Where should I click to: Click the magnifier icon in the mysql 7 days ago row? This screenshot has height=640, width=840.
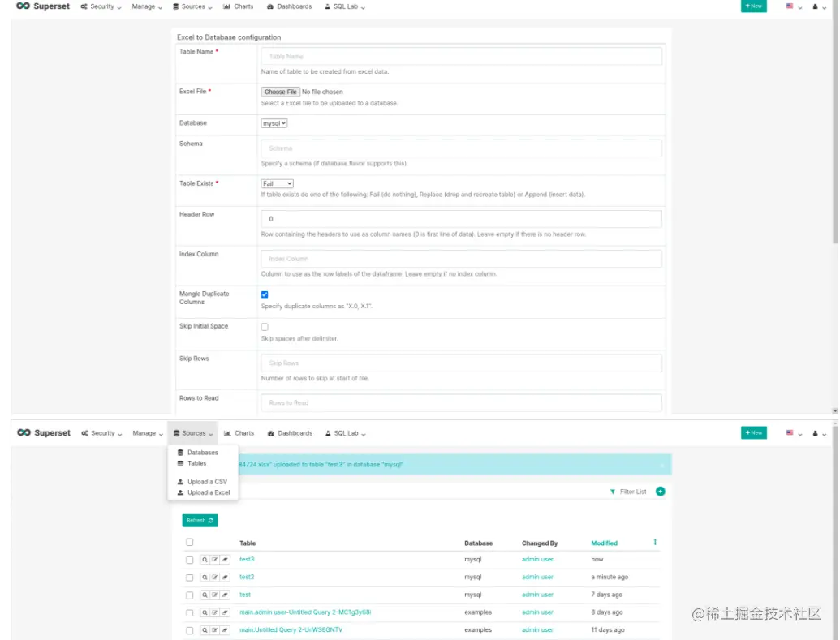point(205,595)
